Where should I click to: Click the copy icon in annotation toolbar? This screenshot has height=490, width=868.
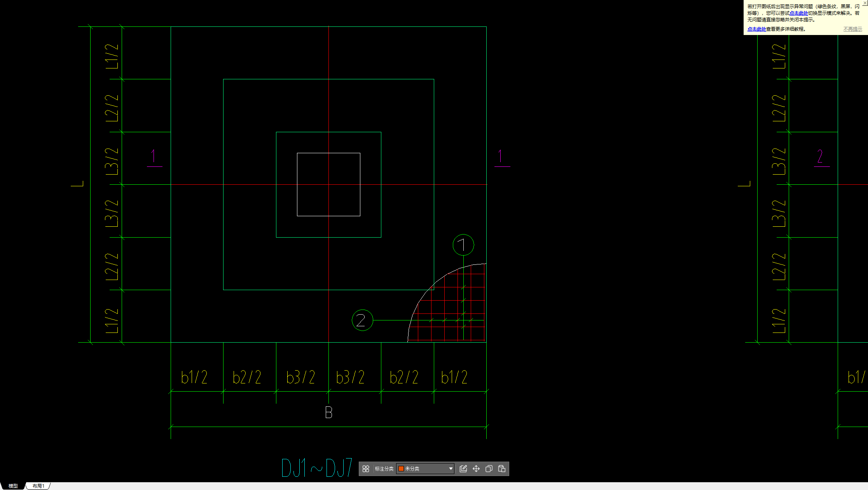point(489,469)
